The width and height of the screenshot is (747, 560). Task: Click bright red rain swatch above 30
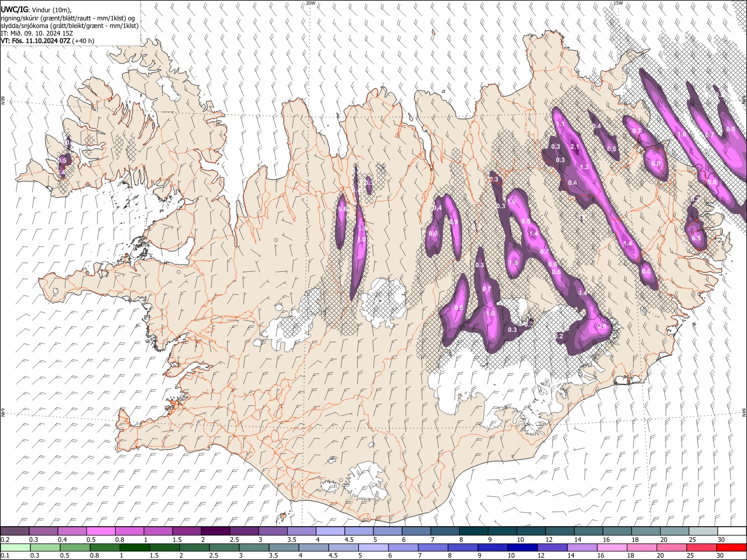[732, 547]
